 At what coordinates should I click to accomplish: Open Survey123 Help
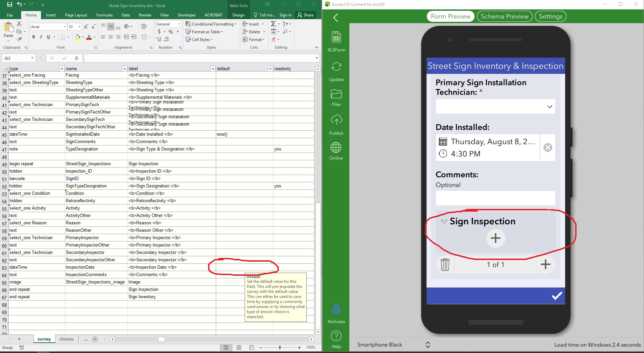point(336,340)
